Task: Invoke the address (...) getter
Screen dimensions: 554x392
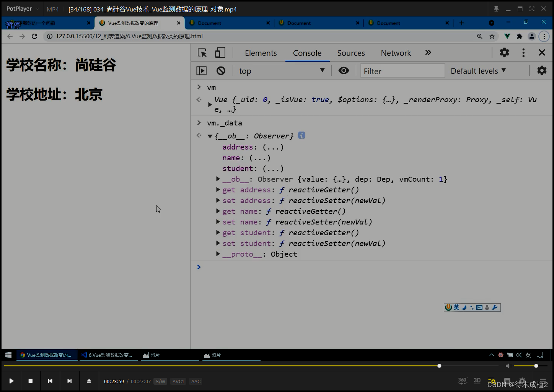Action: point(273,147)
